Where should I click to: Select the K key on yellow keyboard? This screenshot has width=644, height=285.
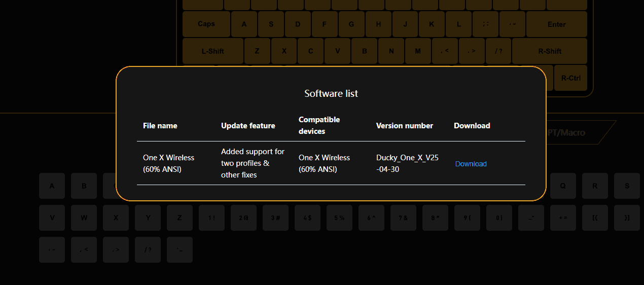(x=432, y=24)
